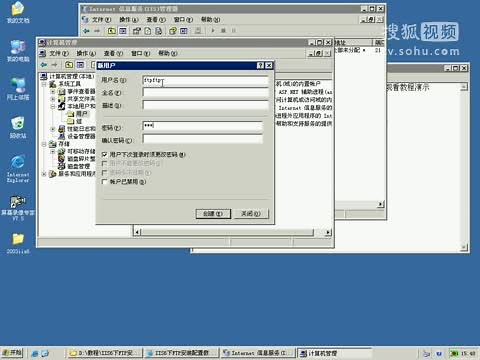This screenshot has width=480, height=360.
Task: Open 查看(V) menu in Computer Management
Action: pyautogui.click(x=113, y=53)
